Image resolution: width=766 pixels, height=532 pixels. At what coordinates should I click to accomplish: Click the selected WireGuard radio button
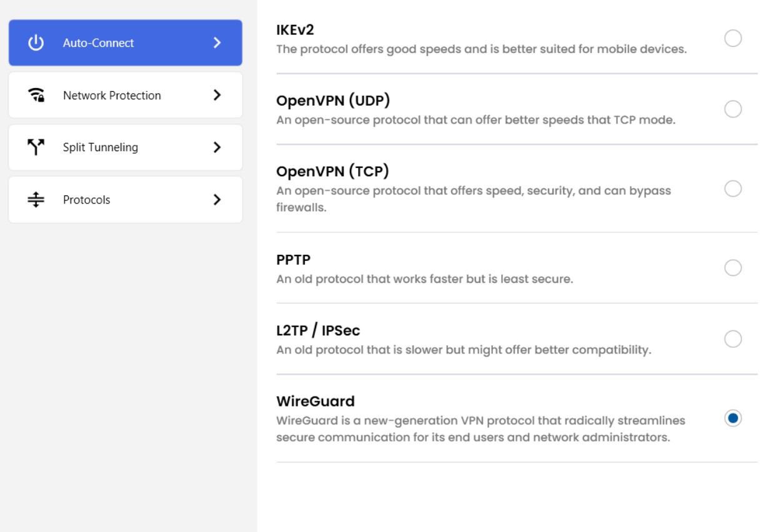click(733, 418)
